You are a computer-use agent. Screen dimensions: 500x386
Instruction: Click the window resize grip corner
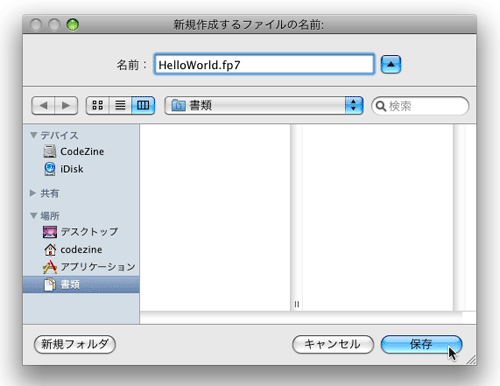pyautogui.click(x=471, y=360)
